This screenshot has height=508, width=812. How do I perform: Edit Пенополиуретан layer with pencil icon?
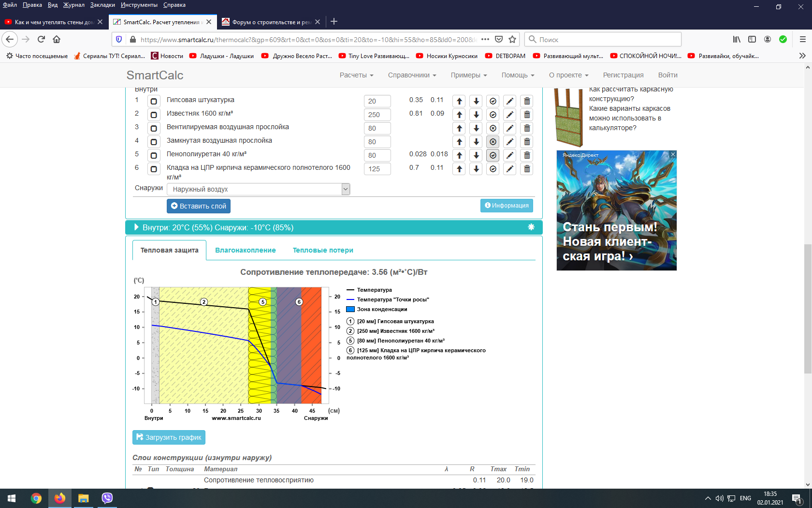point(509,155)
